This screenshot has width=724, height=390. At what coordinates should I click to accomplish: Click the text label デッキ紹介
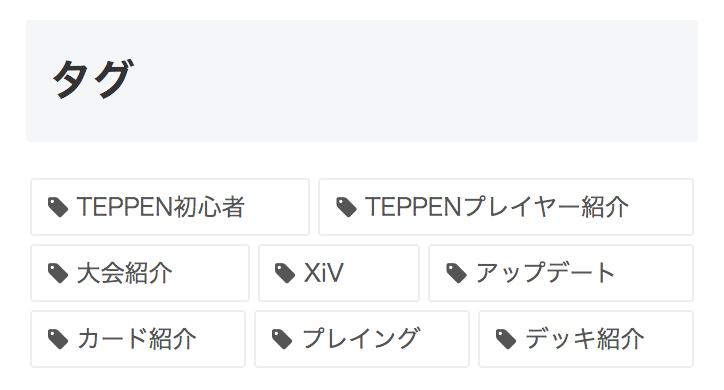pos(585,339)
